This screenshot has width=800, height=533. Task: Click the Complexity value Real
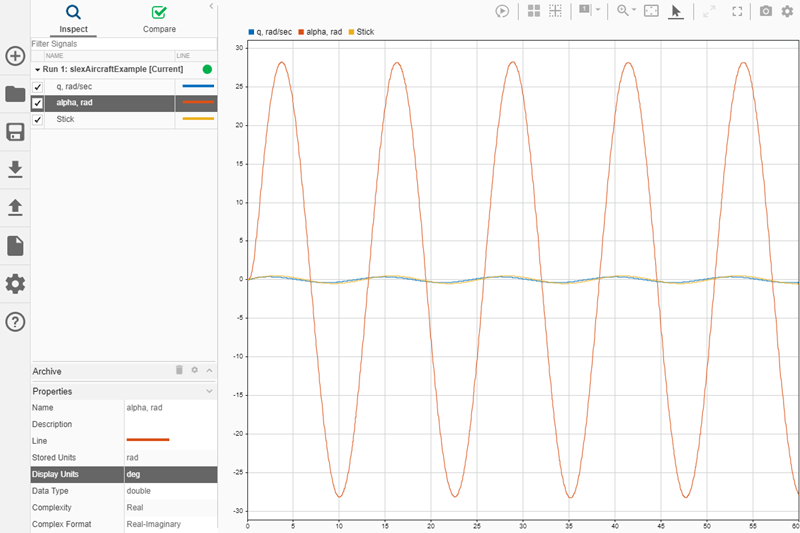pos(135,507)
